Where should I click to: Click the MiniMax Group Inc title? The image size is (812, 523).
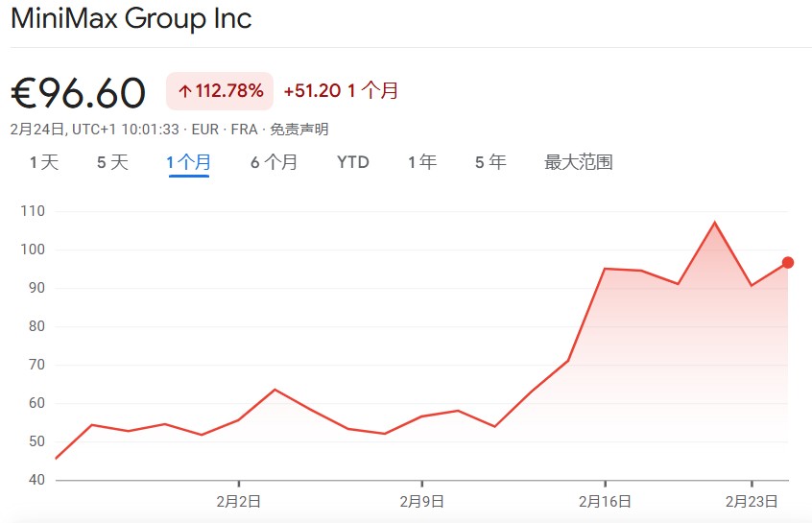pos(131,19)
